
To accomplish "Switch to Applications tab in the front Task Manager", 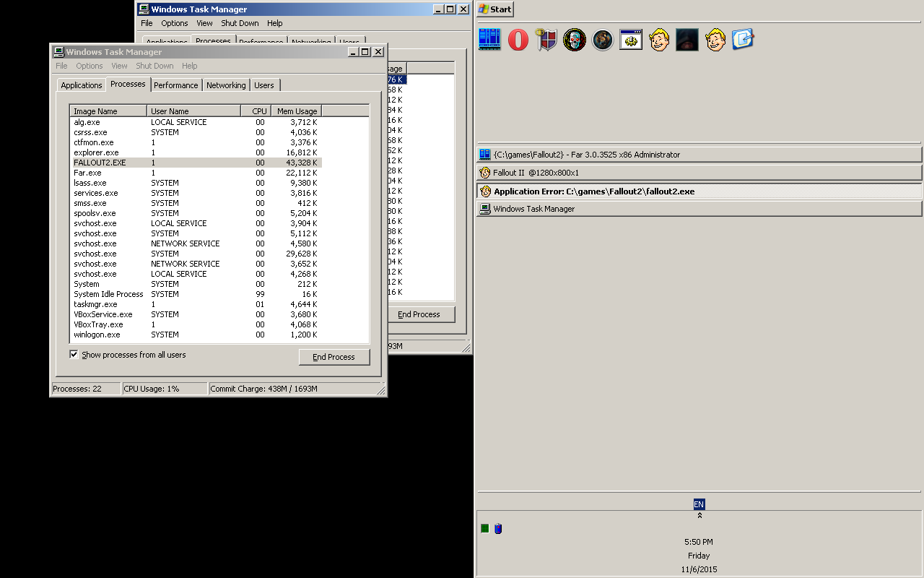I will pos(82,85).
